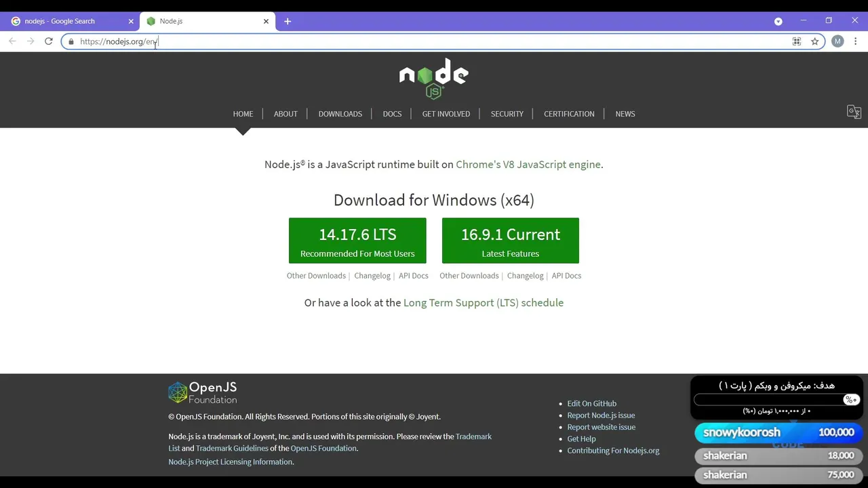The image size is (868, 488).
Task: Open Chrome's V8 JavaScript engine link
Action: pyautogui.click(x=528, y=165)
